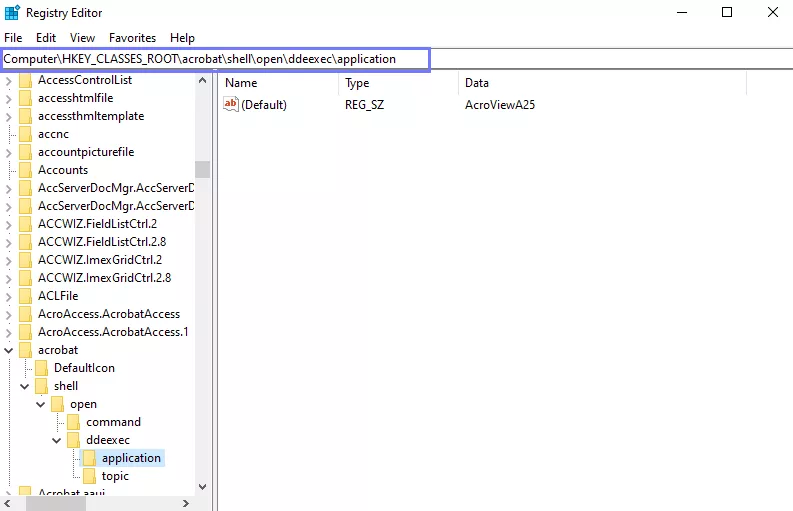Click the application folder icon
This screenshot has height=511, width=793.
pyautogui.click(x=89, y=458)
